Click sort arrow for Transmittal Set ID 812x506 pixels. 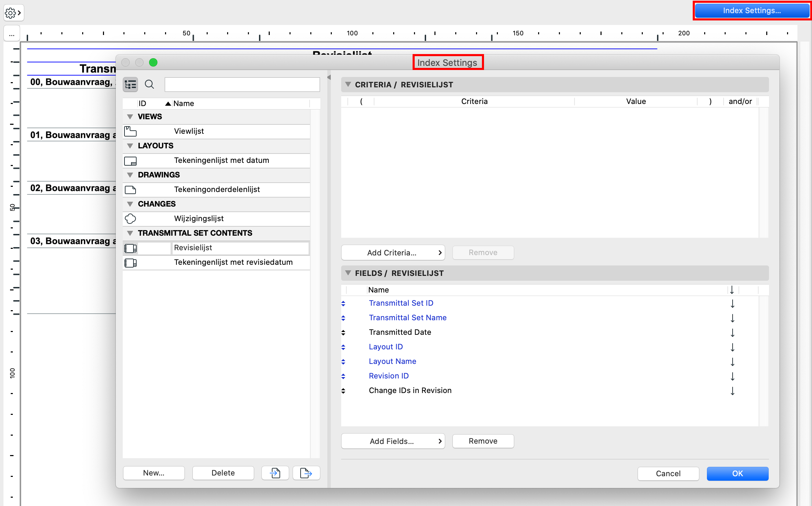[x=732, y=304]
